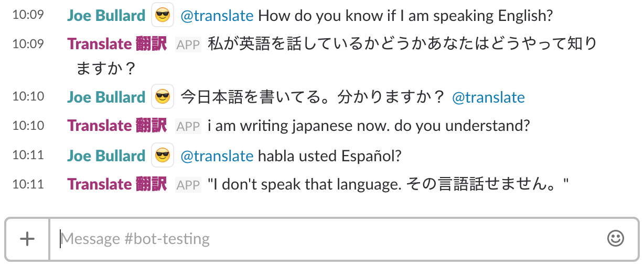
Task: Open Joe Bullard's profile from the 10:09 message
Action: tap(106, 16)
